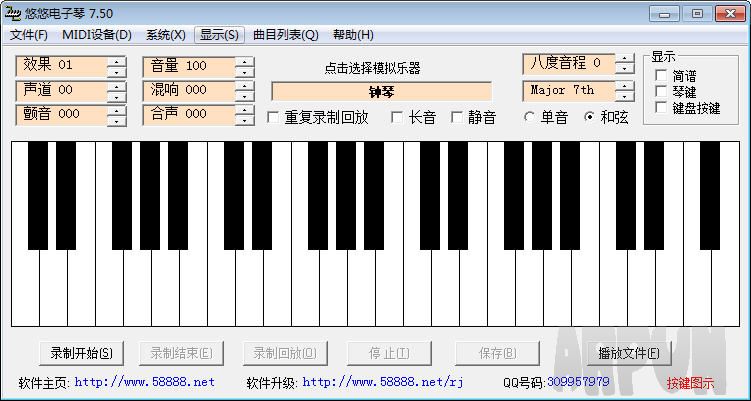Screen dimensions: 751x401
Task: Switch Major 7th chord with up arrow
Action: tap(624, 86)
